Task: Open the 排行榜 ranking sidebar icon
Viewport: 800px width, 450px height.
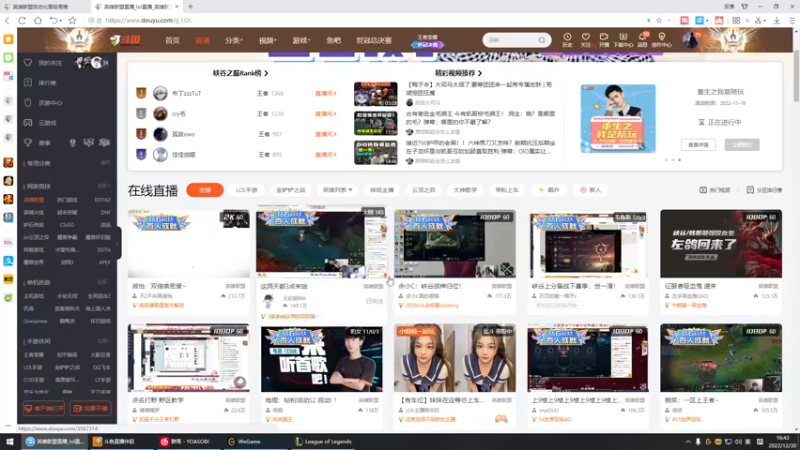Action: point(28,83)
